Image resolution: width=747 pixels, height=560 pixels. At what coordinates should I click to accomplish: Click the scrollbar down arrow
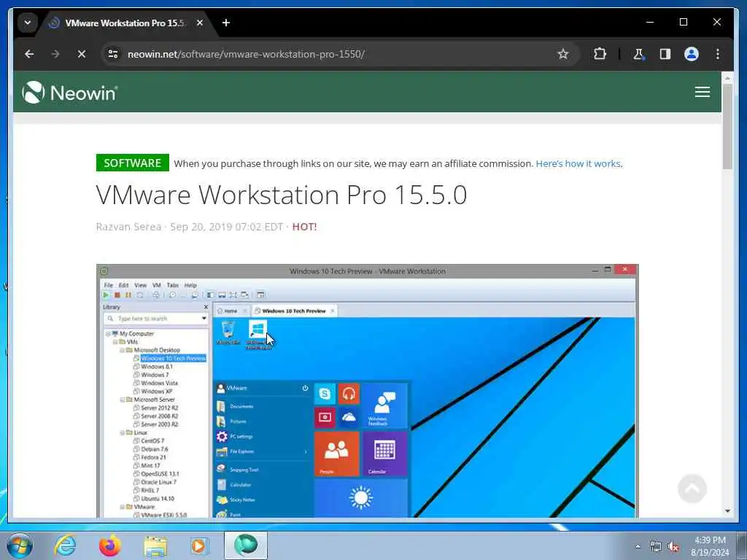point(727,511)
